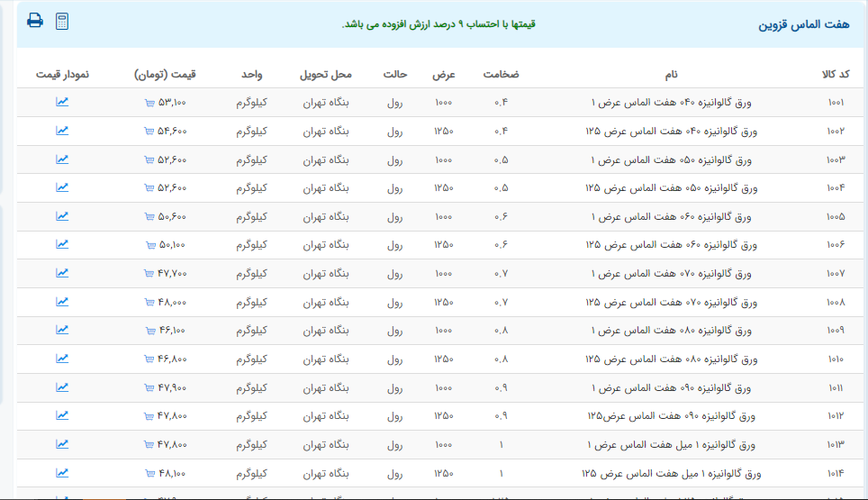868x500 pixels.
Task: Click cart icon next to price 50,600
Action: pos(149,217)
